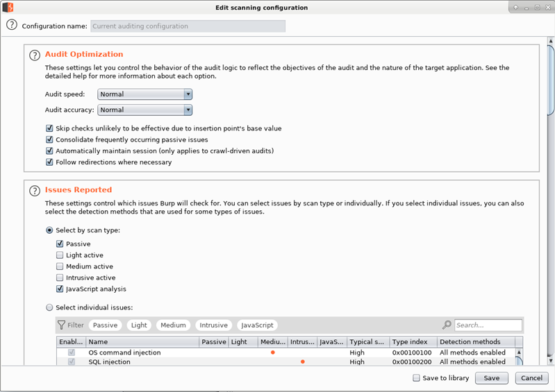Apply the Passive filter pill
This screenshot has width=555, height=392.
[105, 325]
